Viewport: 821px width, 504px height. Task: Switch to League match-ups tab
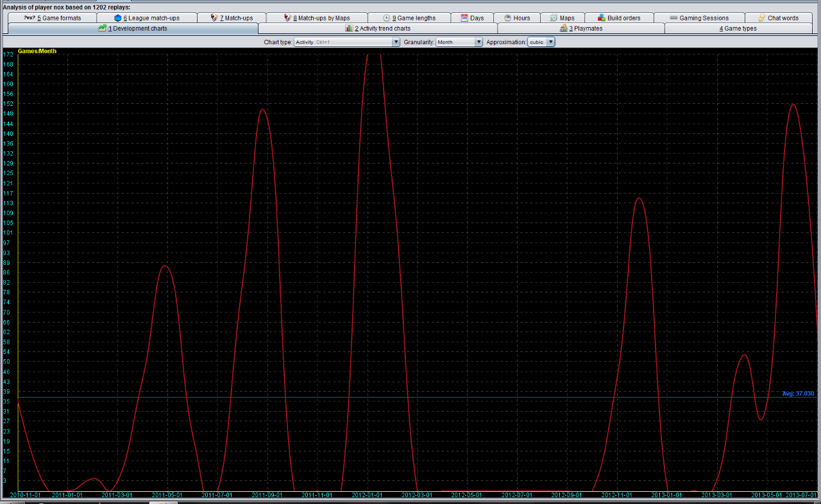tap(147, 18)
